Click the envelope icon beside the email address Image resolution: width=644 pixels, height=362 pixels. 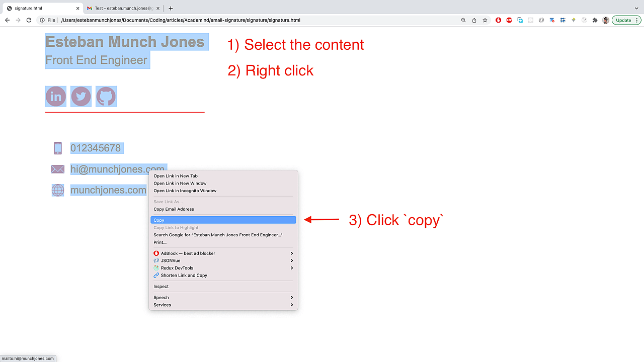[x=57, y=169]
